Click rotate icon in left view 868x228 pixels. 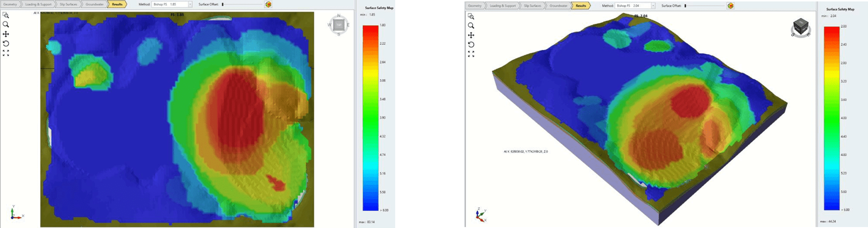[x=6, y=43]
